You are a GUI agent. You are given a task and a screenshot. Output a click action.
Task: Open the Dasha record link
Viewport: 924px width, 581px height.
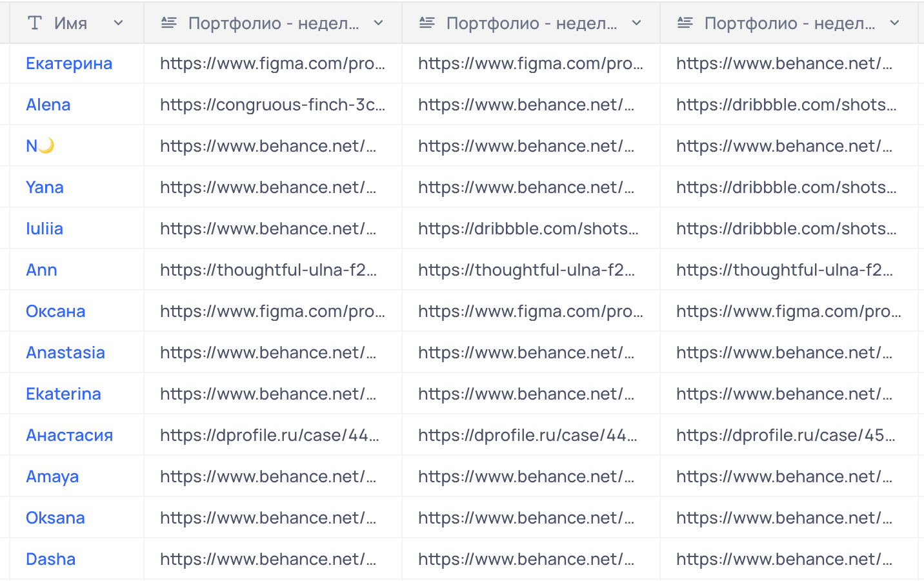51,559
